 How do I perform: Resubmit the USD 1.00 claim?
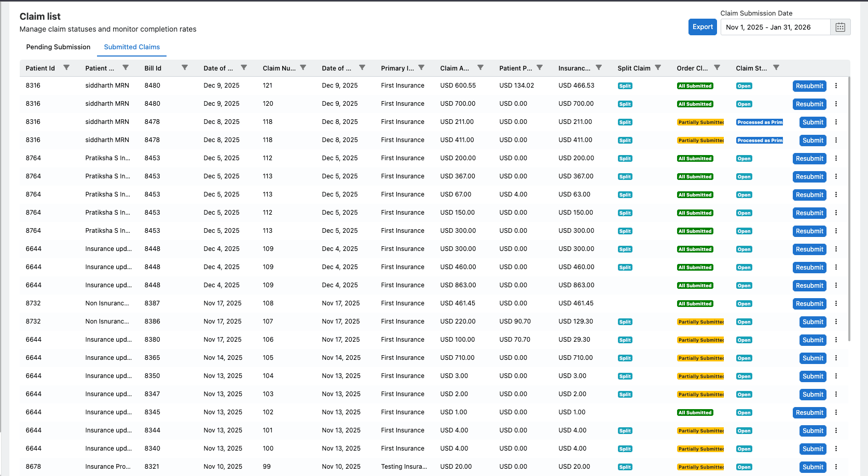click(809, 413)
